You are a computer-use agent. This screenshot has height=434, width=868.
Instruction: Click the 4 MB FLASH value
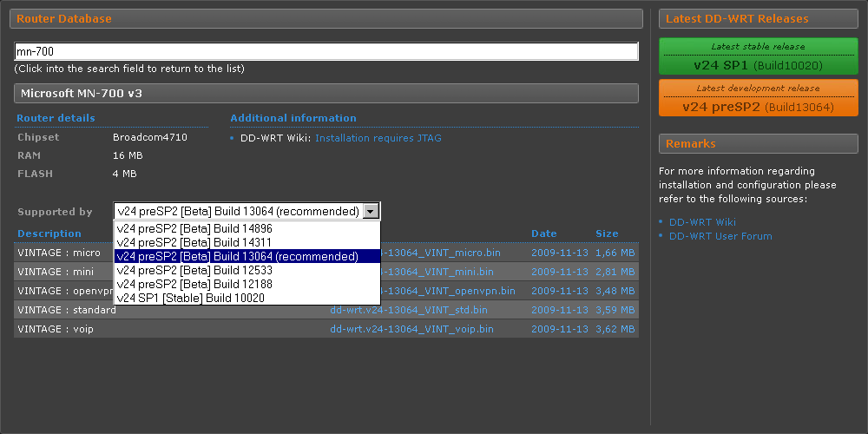pos(124,174)
